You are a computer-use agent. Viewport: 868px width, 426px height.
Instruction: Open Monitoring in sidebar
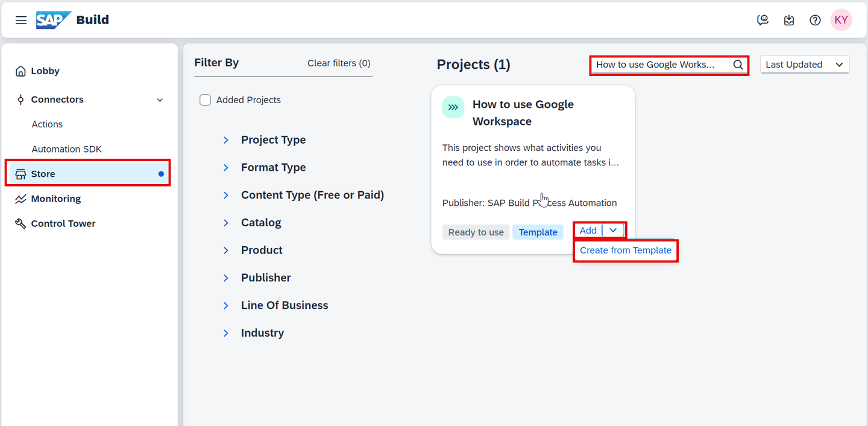[55, 199]
